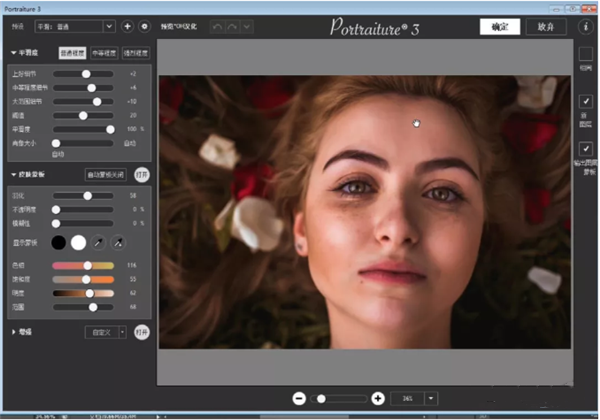Click the plus icon to add a preset
Screen dimensions: 600x420
click(128, 26)
